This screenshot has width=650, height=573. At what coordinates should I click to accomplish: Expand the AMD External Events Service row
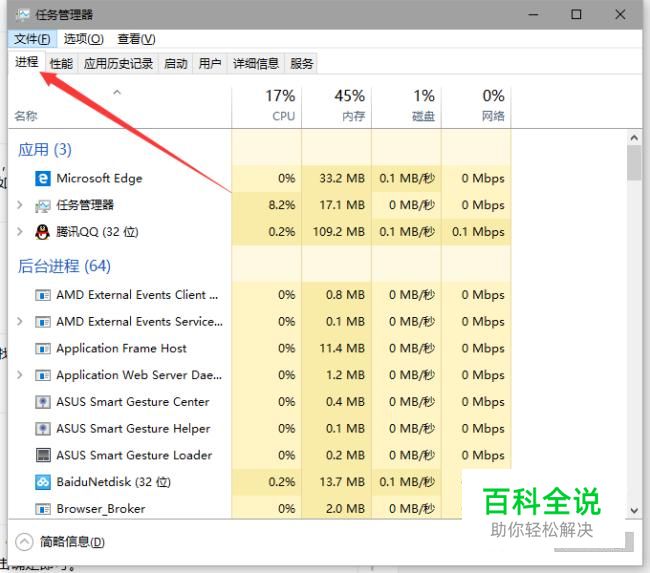19,321
